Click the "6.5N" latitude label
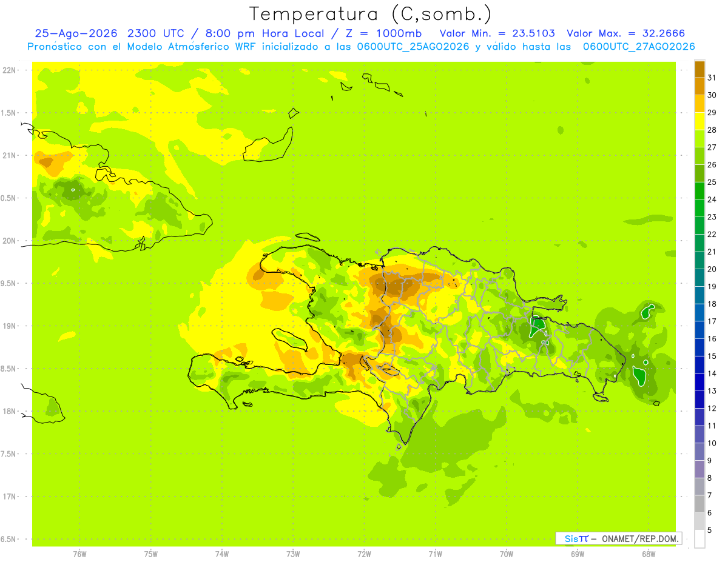728x562 pixels. point(9,539)
